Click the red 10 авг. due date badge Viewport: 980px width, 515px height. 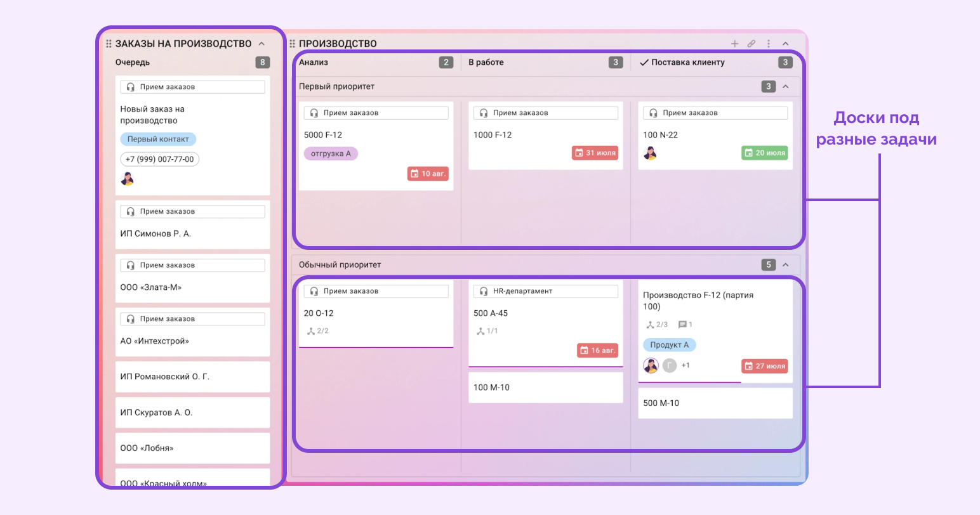[x=428, y=174]
